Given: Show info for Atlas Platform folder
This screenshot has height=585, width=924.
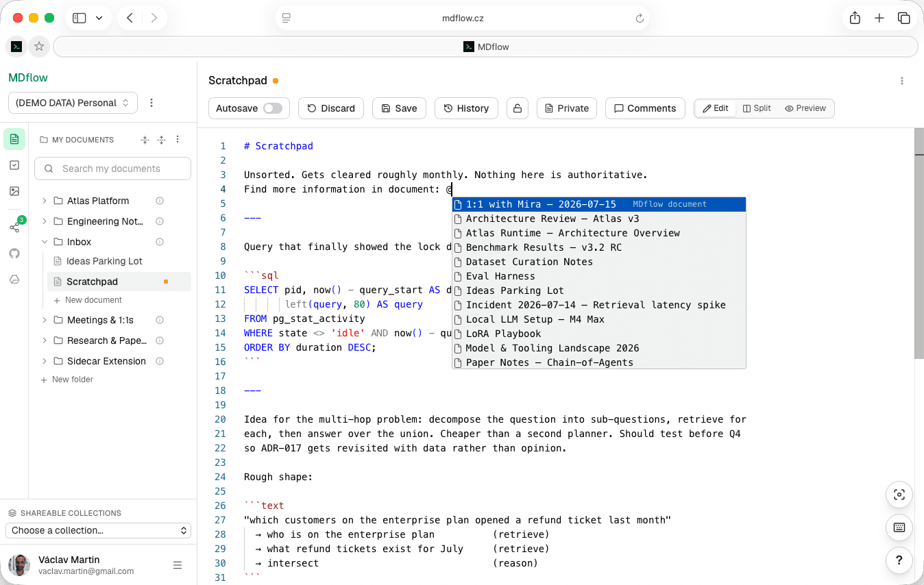Looking at the screenshot, I should point(160,201).
